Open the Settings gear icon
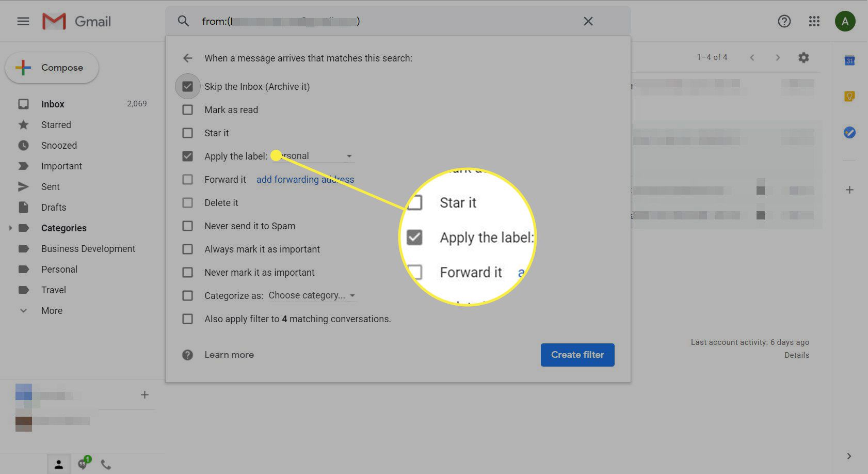This screenshot has width=868, height=474. [x=803, y=57]
